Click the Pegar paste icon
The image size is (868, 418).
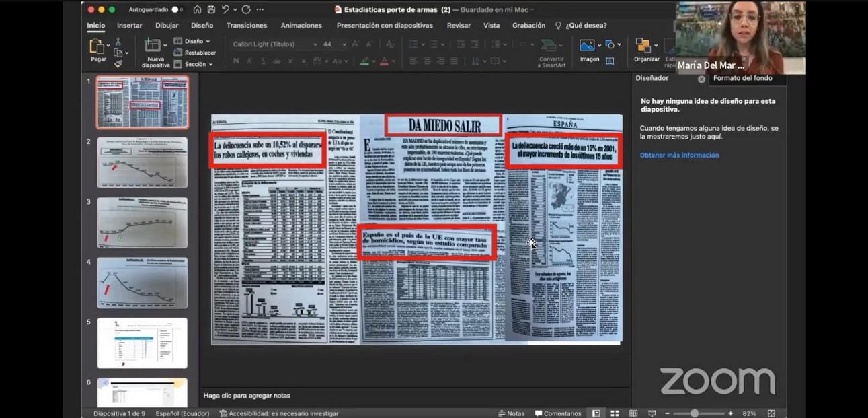[97, 46]
